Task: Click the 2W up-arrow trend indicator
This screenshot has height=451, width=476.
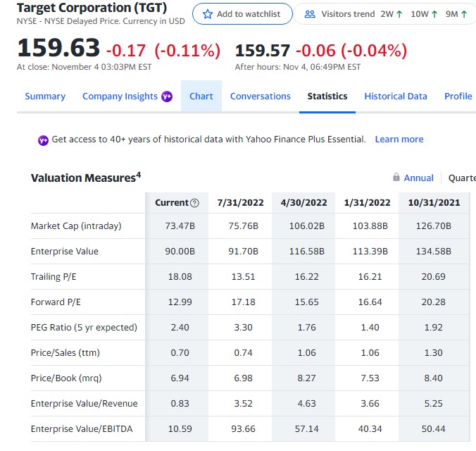Action: 399,14
